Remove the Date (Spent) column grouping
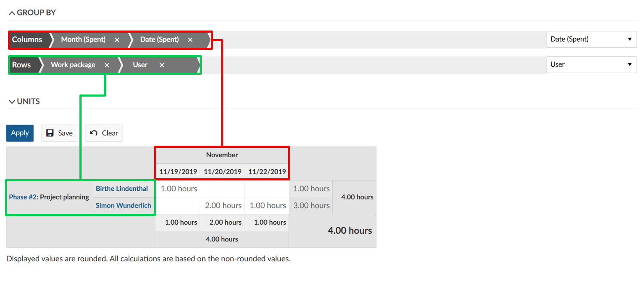 (x=190, y=40)
